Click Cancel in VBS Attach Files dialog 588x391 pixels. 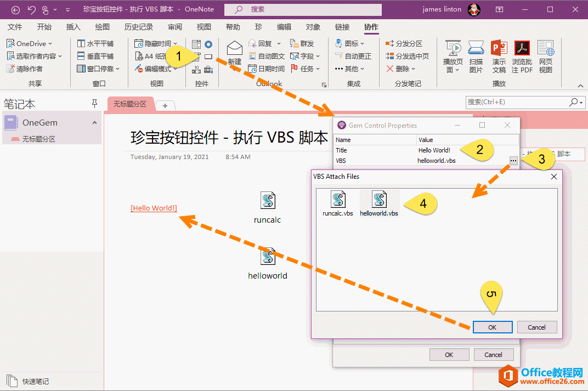pos(536,327)
